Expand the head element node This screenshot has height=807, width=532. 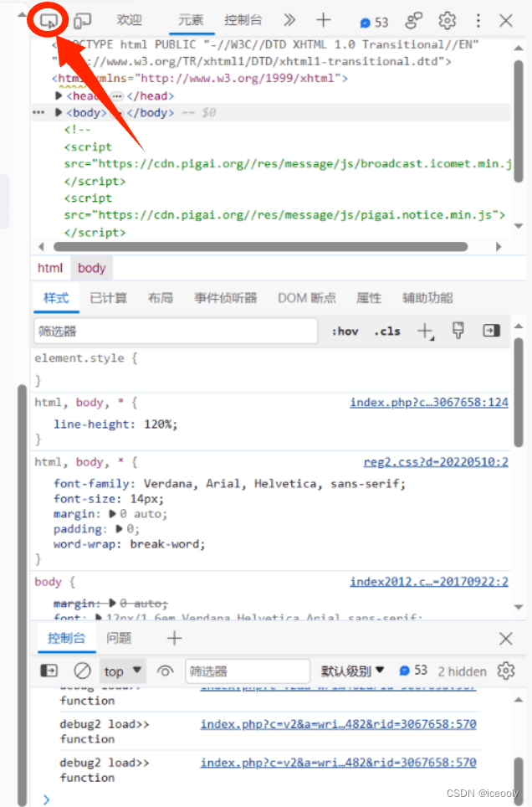(x=59, y=95)
